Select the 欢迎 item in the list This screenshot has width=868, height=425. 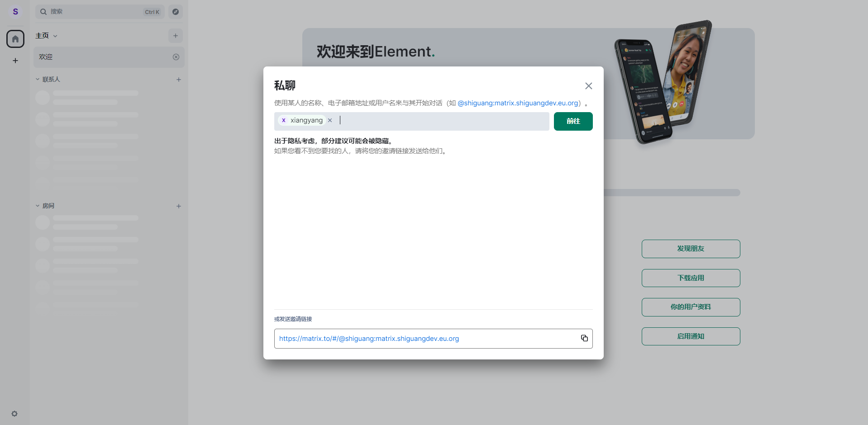(109, 57)
